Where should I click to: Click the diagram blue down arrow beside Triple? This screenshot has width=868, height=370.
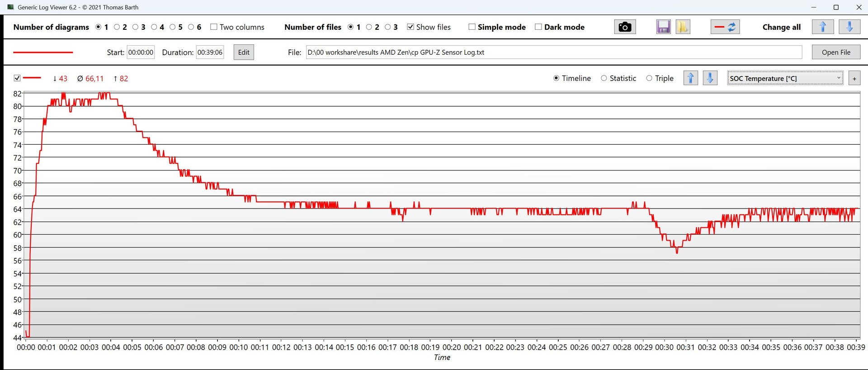710,78
